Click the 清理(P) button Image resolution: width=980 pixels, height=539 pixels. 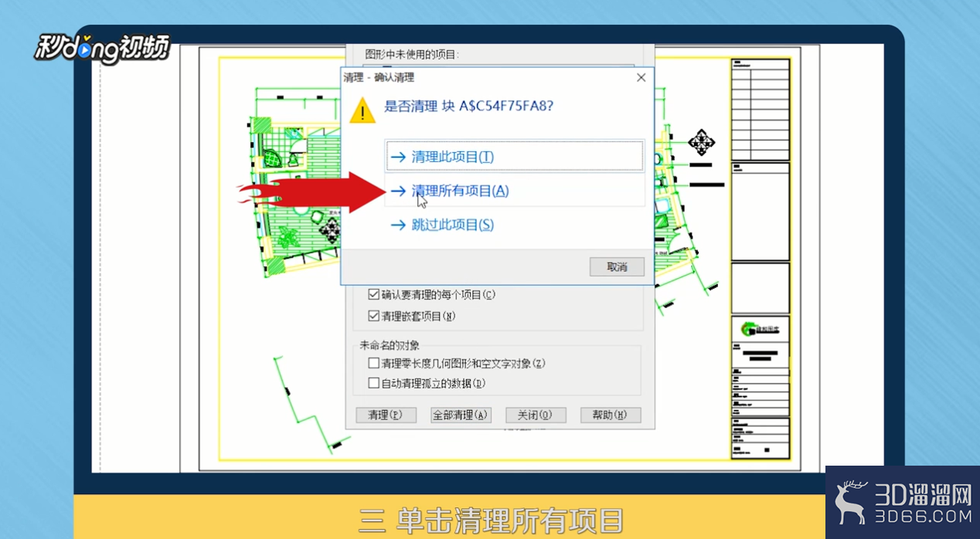click(x=386, y=415)
